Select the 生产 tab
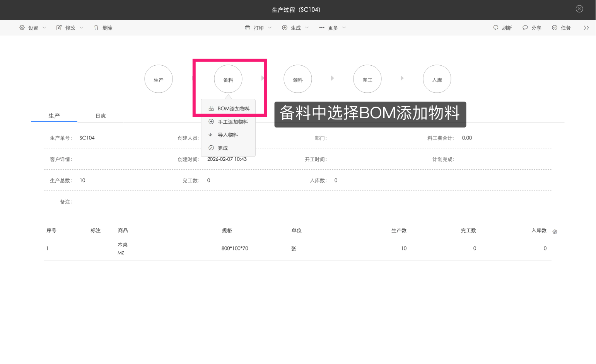 pos(54,116)
